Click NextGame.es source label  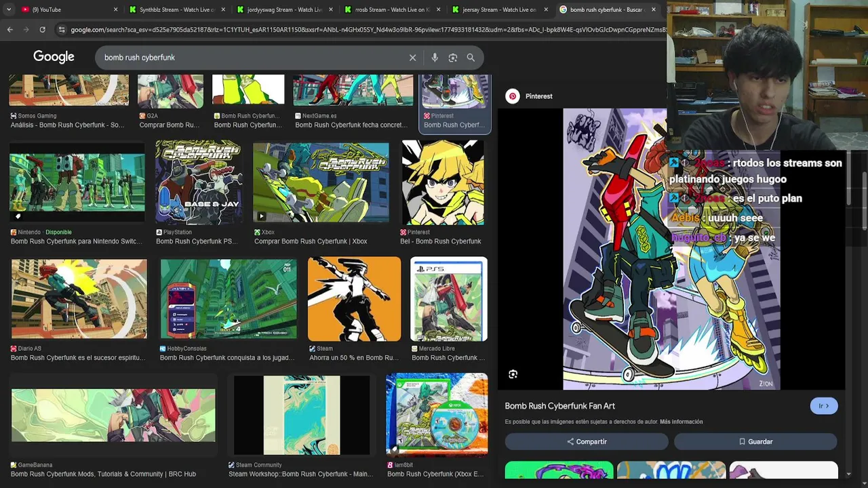(319, 116)
